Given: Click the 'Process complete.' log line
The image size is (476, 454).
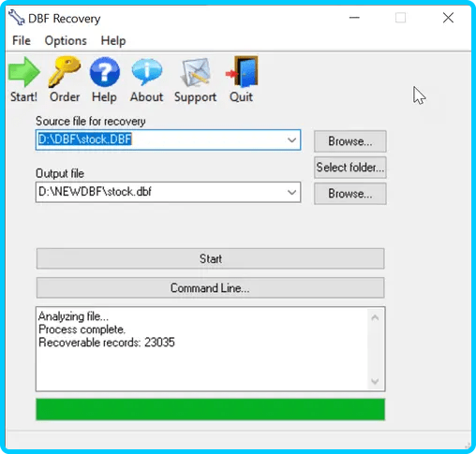Looking at the screenshot, I should pos(82,330).
